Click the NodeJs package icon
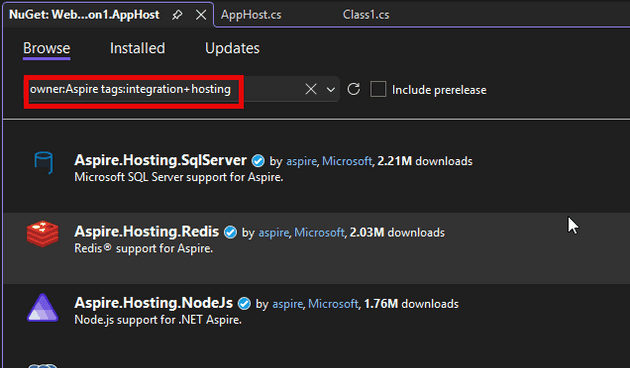Viewport: 630px width, 368px height. pos(43,308)
